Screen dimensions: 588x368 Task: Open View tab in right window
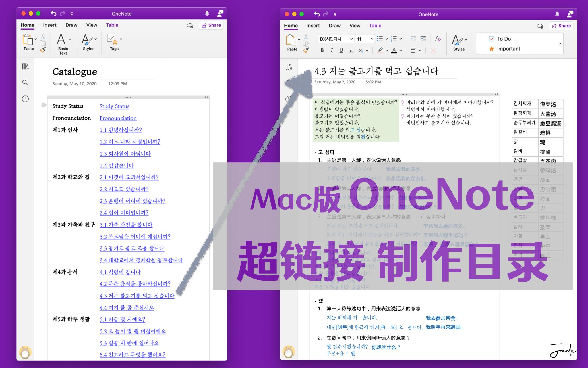point(355,26)
